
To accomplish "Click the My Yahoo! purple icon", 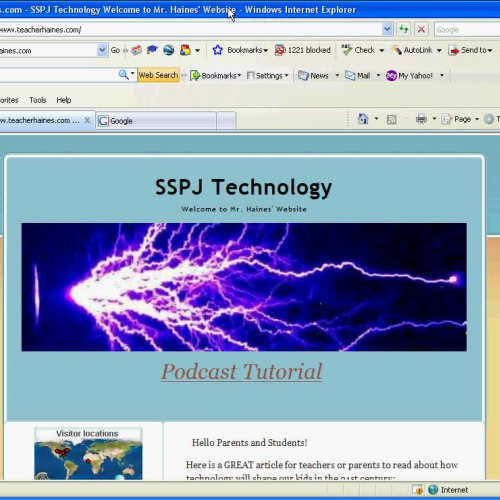I will pyautogui.click(x=391, y=76).
